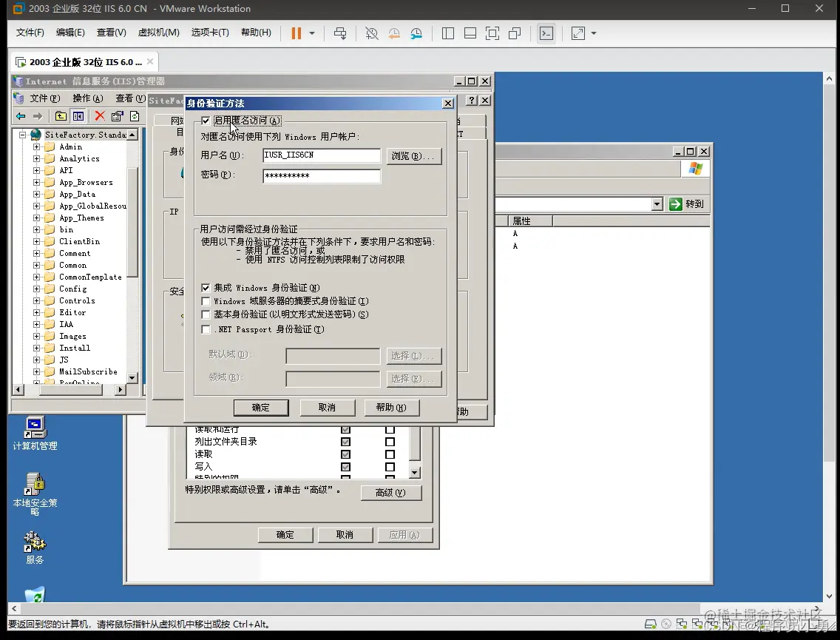This screenshot has width=840, height=640.
Task: Switch to Unity mode icon
Action: pos(515,33)
